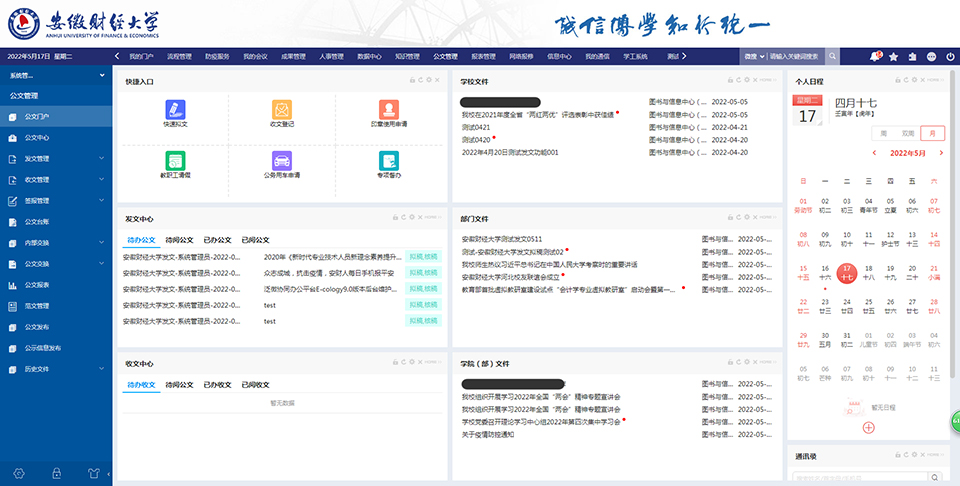Open the 数据中心 top menu

coord(369,56)
